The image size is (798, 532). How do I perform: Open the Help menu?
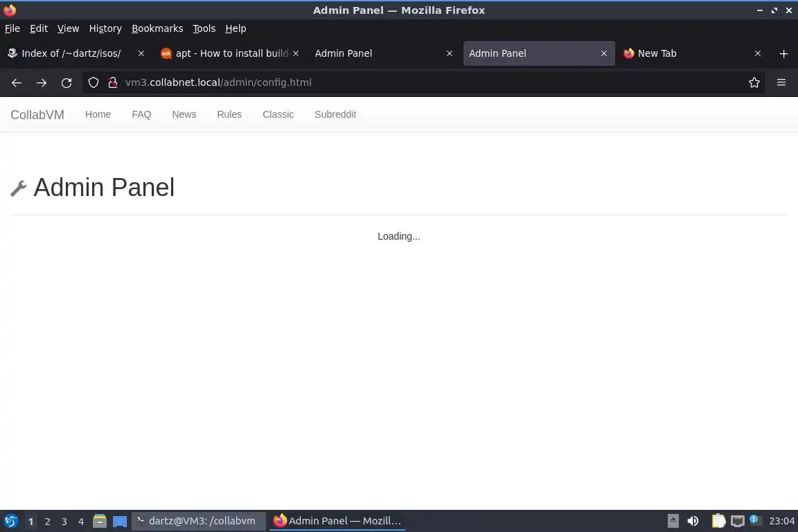(x=236, y=28)
